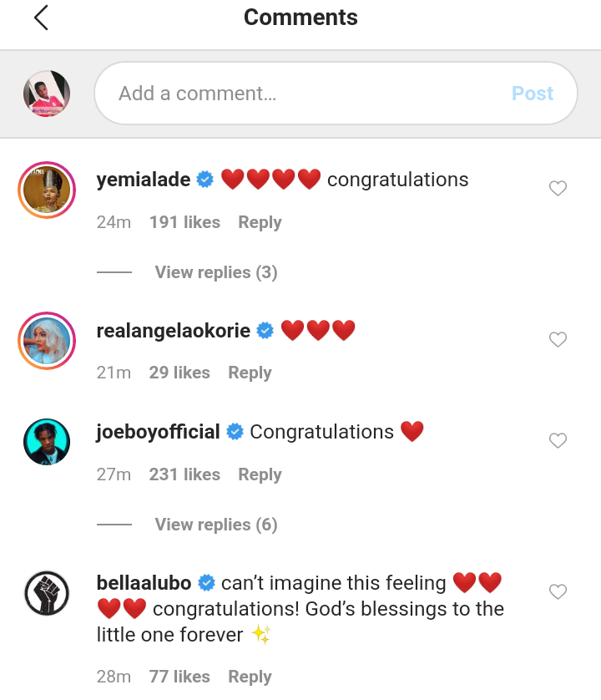Tap bellaalubo's raised fist avatar
The height and width of the screenshot is (700, 601).
tap(47, 593)
